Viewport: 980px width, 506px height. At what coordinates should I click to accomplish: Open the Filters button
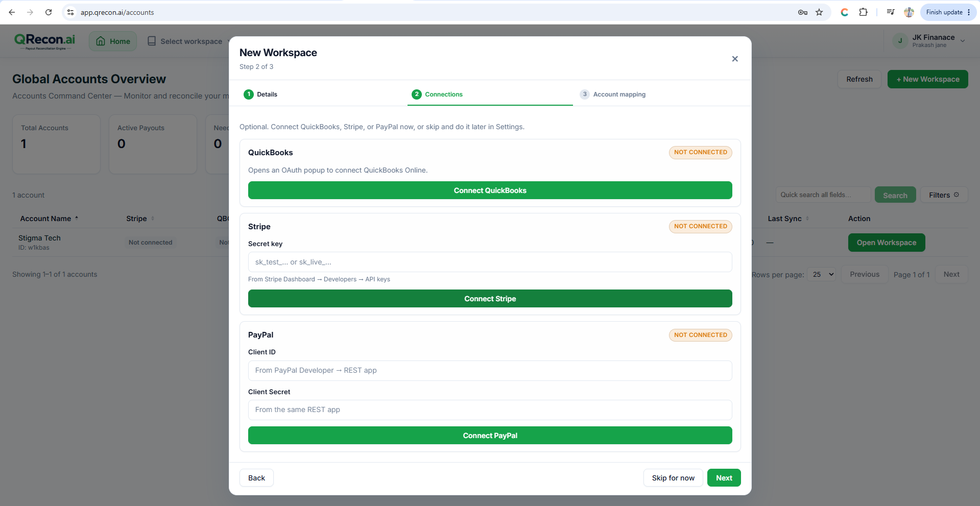(x=944, y=195)
